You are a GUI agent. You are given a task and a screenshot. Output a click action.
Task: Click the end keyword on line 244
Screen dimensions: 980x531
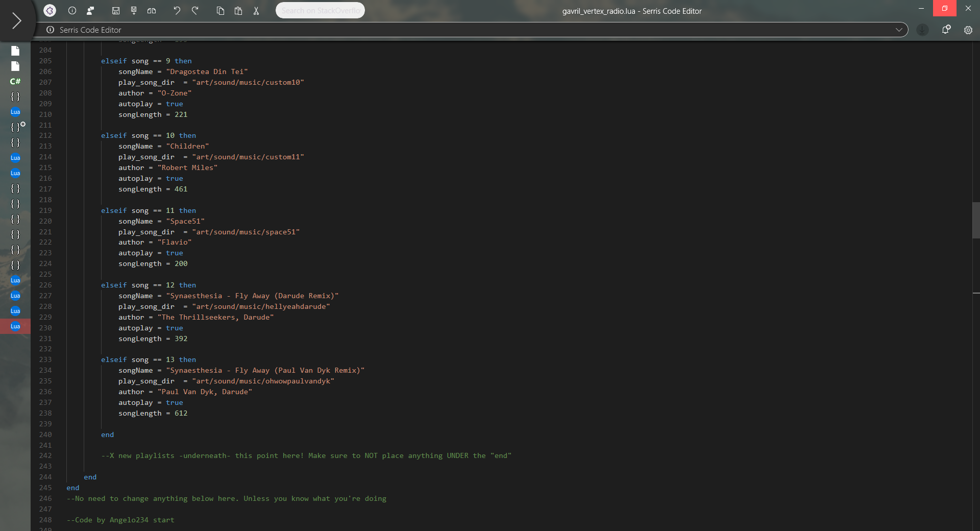[90, 477]
